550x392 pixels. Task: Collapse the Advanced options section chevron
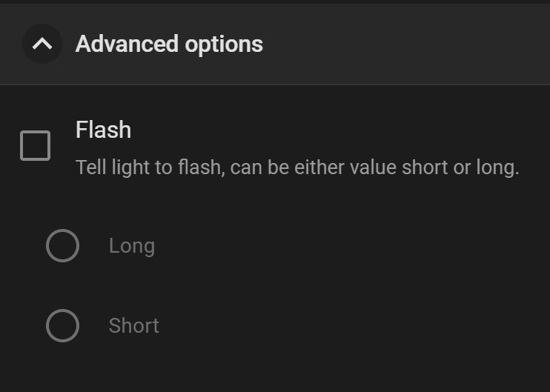coord(42,44)
